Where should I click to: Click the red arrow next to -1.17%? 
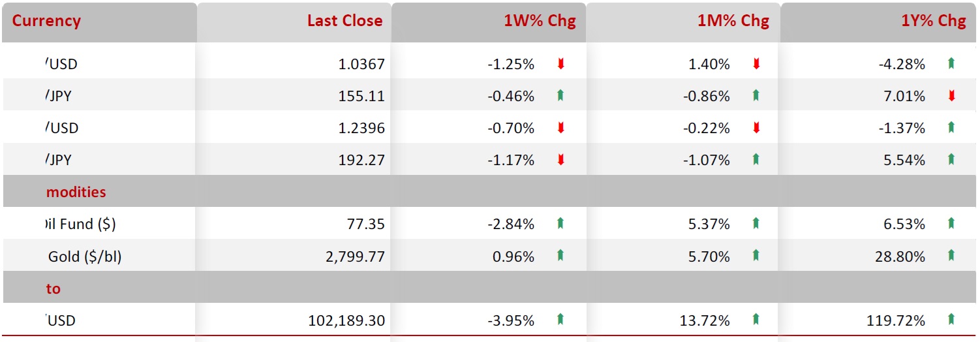[x=560, y=160]
